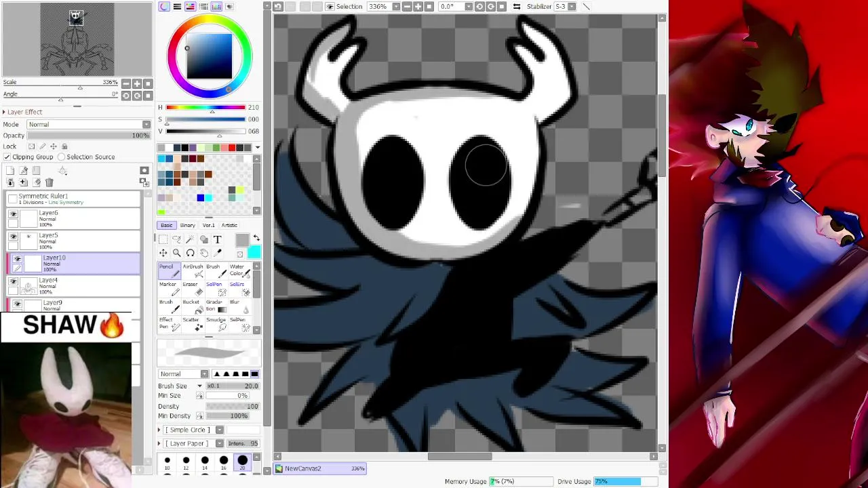Switch to the Basic tool tab
This screenshot has height=488, width=868.
(167, 225)
